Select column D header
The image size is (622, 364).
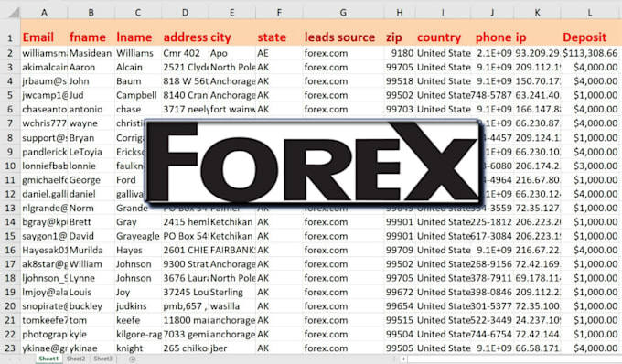pos(185,13)
